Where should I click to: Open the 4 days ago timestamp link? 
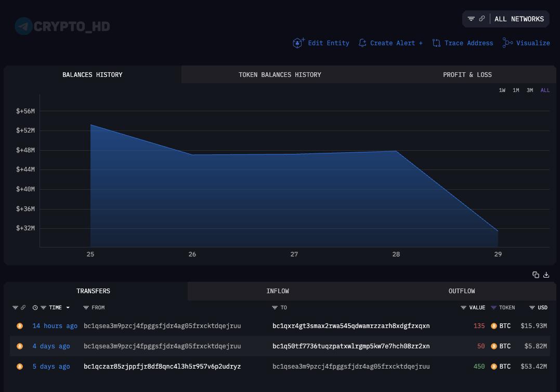point(51,346)
